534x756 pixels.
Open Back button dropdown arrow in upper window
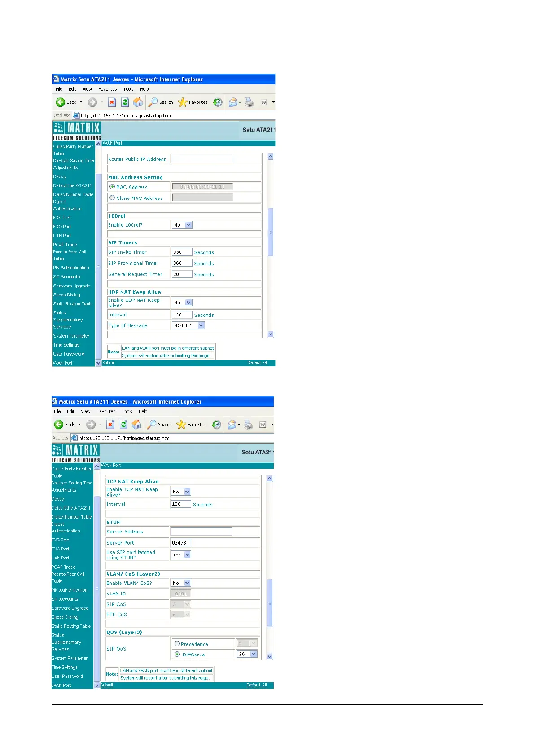pos(81,102)
